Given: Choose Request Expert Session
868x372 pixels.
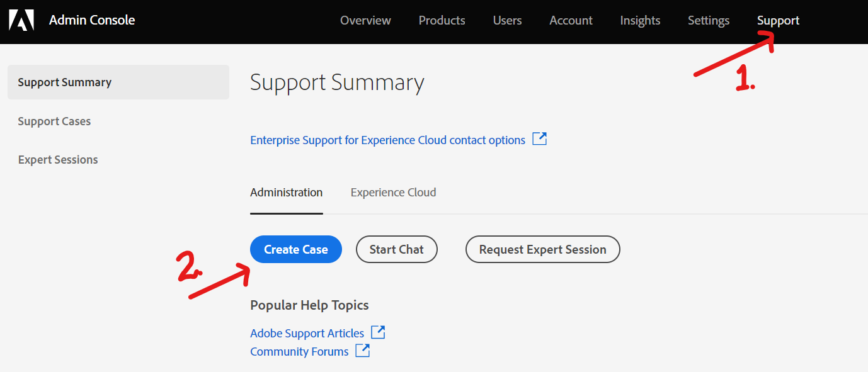Looking at the screenshot, I should [x=542, y=249].
